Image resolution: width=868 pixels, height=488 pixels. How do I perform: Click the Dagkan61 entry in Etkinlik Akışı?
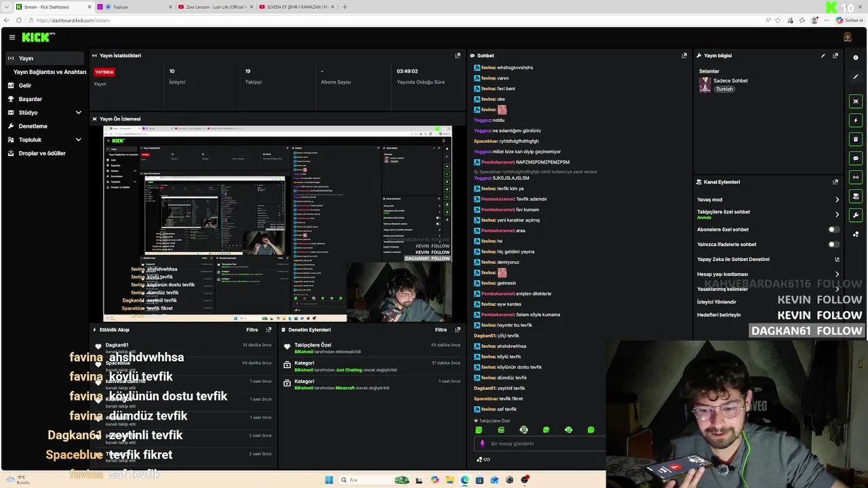[x=183, y=350]
